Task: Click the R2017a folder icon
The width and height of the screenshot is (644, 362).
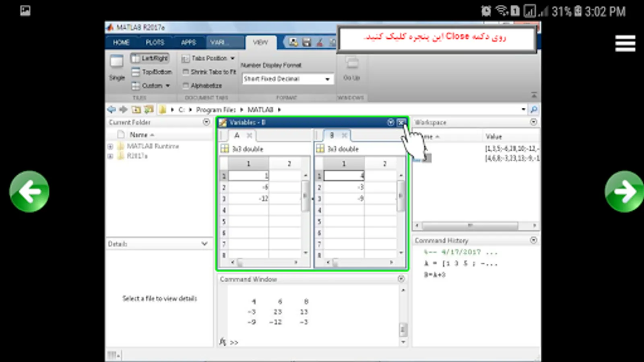Action: 120,156
